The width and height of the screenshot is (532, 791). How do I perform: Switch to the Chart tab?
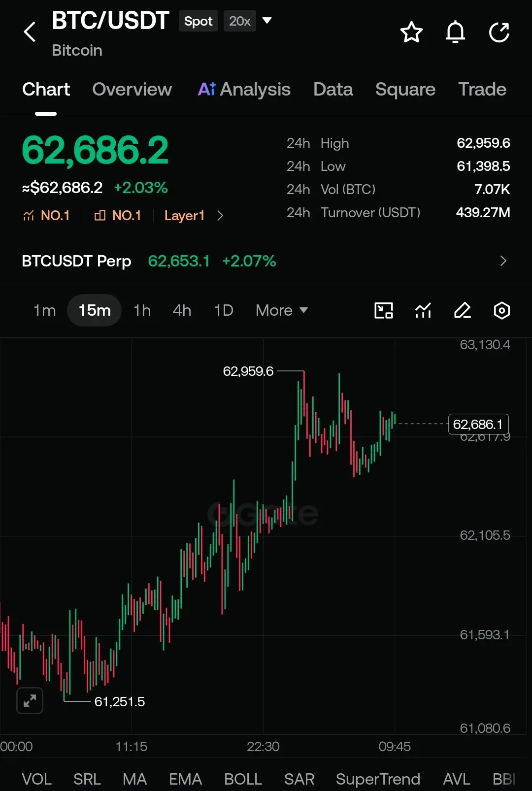[x=46, y=89]
